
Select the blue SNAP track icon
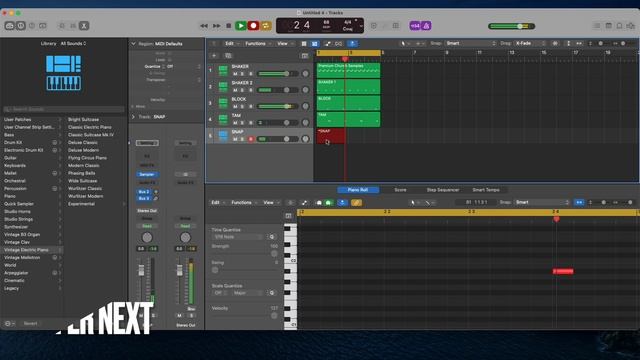click(x=223, y=136)
